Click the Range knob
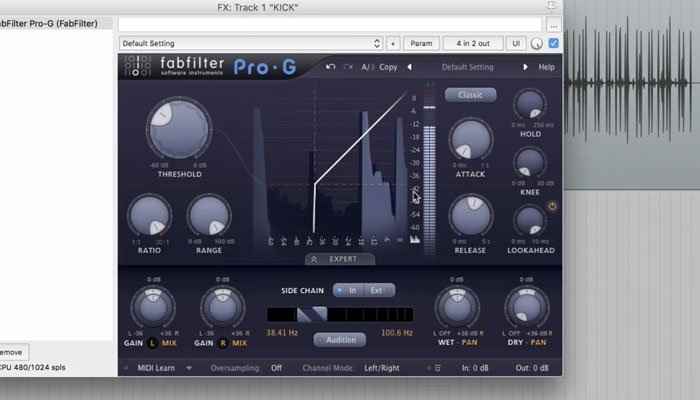700x400 pixels. coord(208,215)
